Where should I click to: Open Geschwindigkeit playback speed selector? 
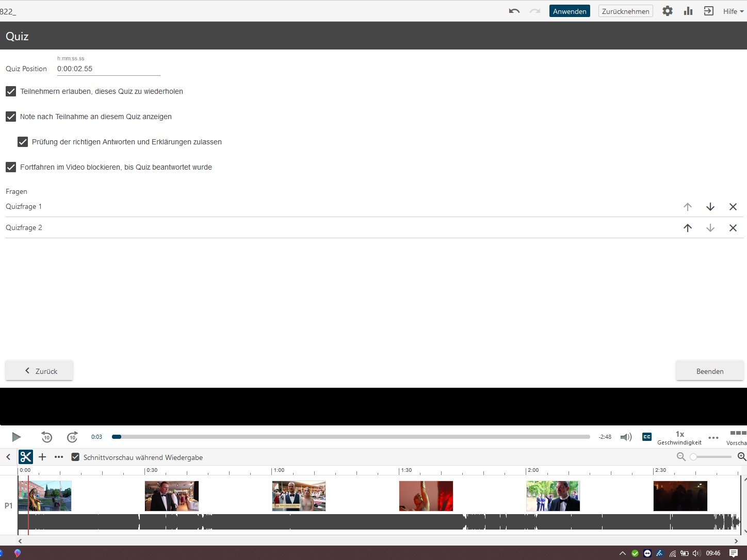tap(679, 437)
